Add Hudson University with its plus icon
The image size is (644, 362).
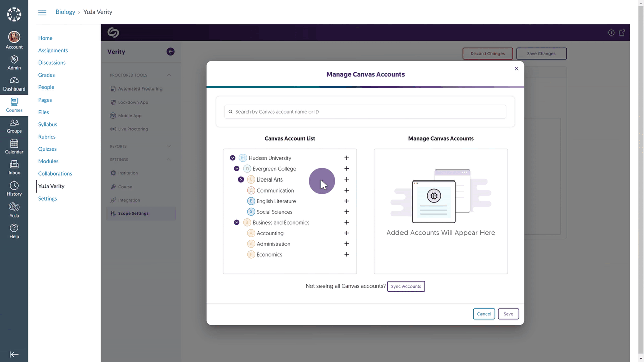(346, 158)
